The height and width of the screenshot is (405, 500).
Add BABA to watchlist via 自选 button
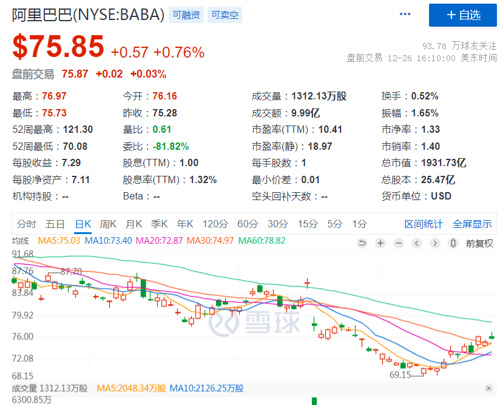463,15
